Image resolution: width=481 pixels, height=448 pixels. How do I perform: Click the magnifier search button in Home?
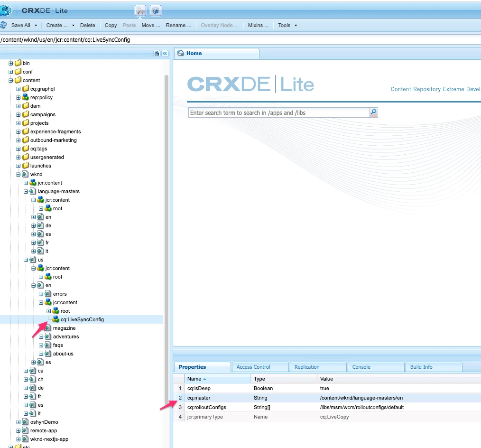pos(373,112)
